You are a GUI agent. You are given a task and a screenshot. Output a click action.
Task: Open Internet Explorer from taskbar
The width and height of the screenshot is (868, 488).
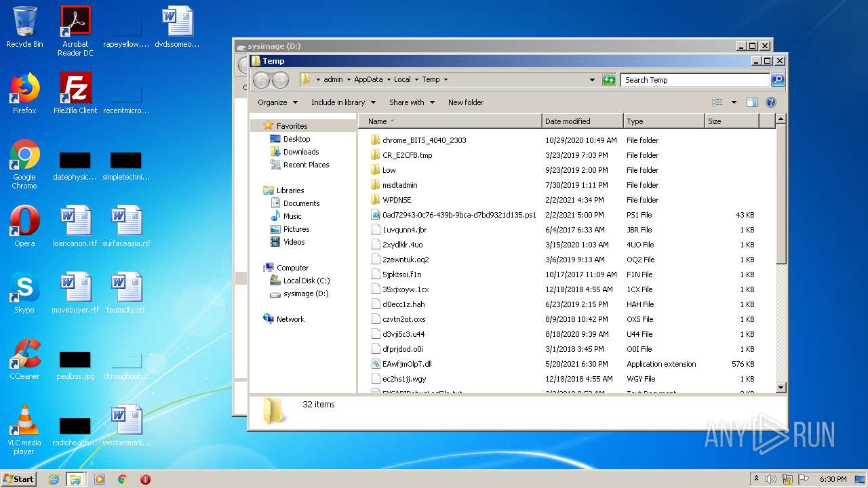point(54,479)
